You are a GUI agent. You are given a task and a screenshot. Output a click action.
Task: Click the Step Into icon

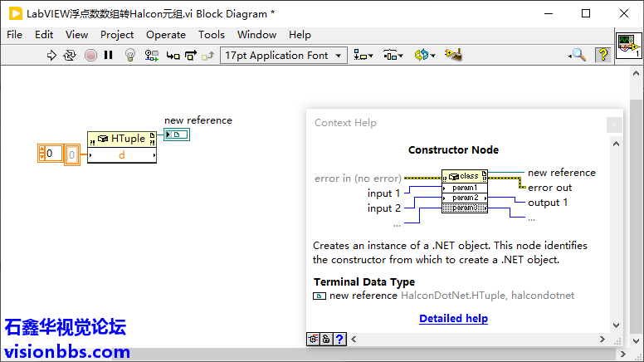(173, 56)
